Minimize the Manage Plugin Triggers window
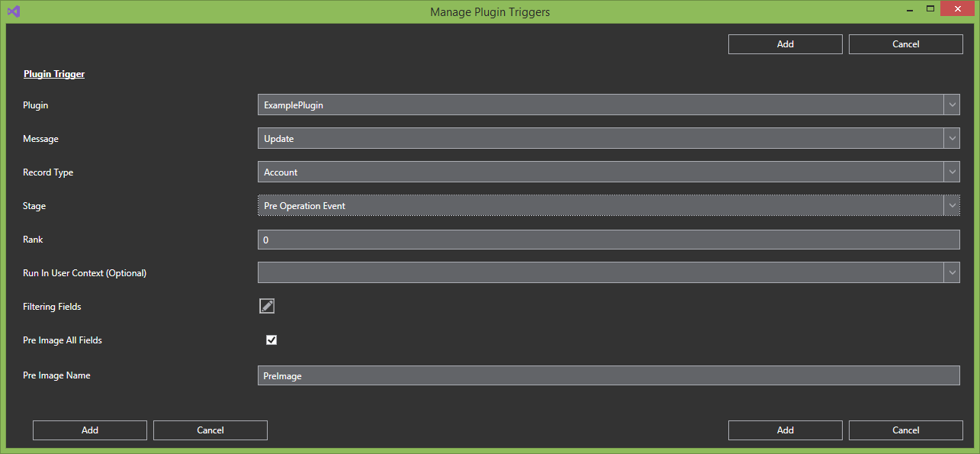 pyautogui.click(x=908, y=10)
